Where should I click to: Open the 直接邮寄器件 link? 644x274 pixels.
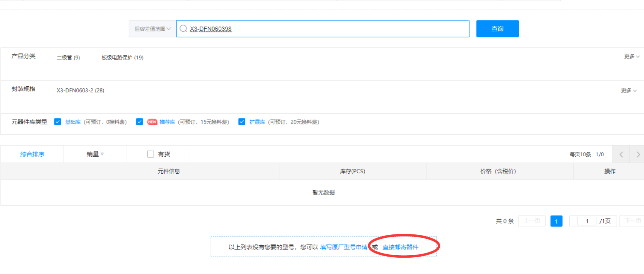tap(400, 247)
